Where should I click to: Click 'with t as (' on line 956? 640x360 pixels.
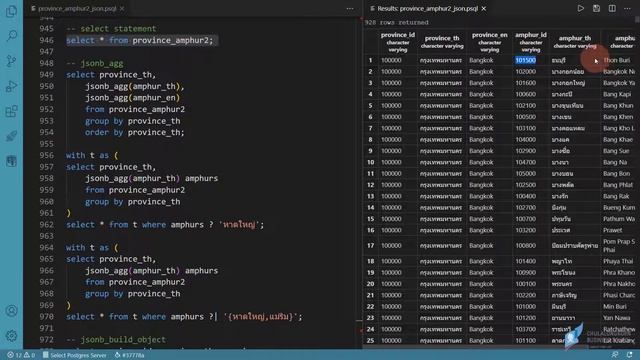pos(92,156)
